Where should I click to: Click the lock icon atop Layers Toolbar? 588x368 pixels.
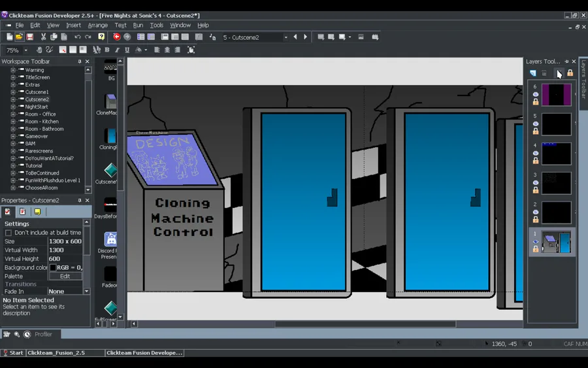pyautogui.click(x=570, y=73)
